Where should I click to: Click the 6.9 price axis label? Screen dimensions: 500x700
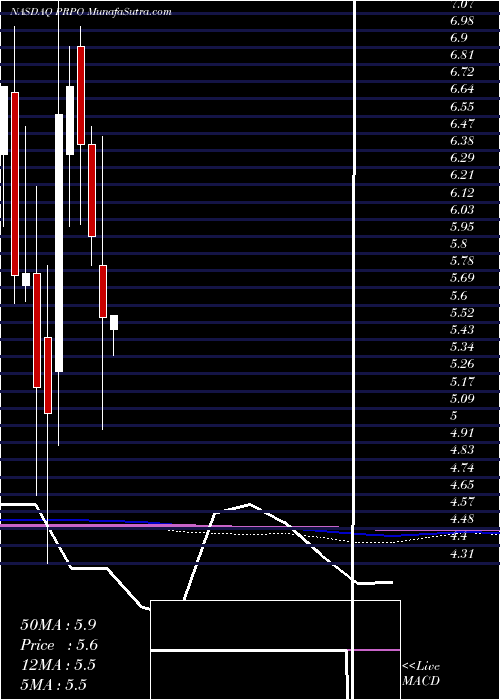tap(458, 38)
